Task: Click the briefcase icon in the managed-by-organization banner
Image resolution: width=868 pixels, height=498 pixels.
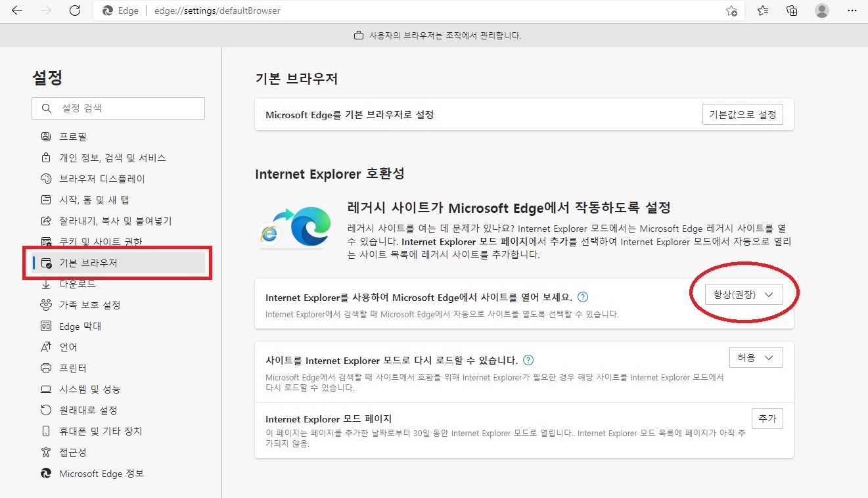Action: tap(358, 35)
